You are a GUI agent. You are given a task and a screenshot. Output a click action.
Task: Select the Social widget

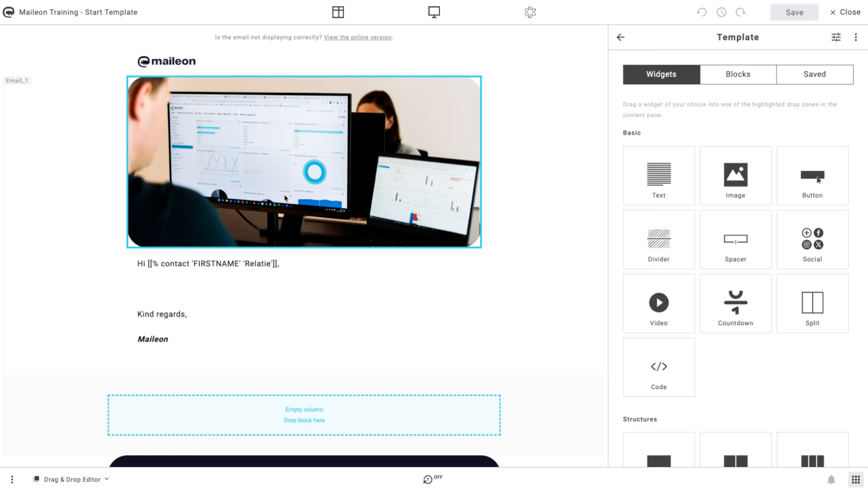pos(812,240)
